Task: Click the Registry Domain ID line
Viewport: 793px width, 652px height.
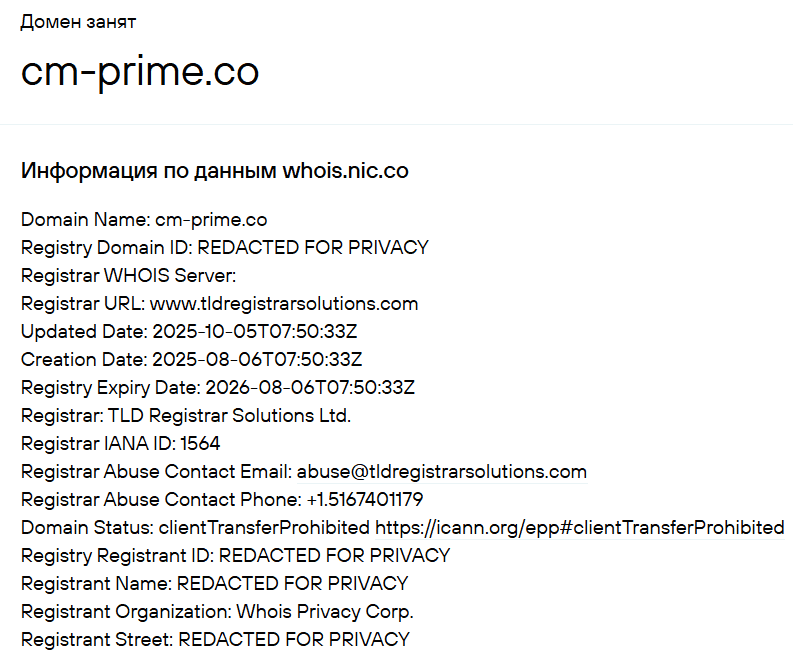Action: point(224,247)
